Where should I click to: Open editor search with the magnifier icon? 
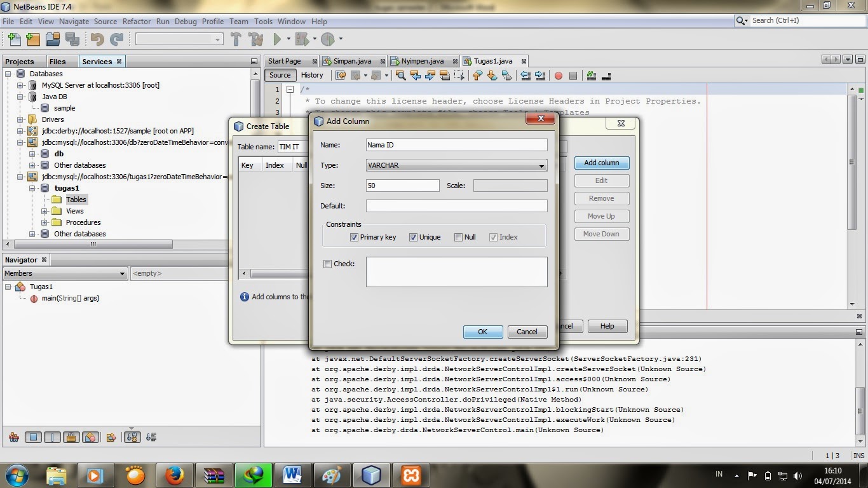click(x=401, y=76)
